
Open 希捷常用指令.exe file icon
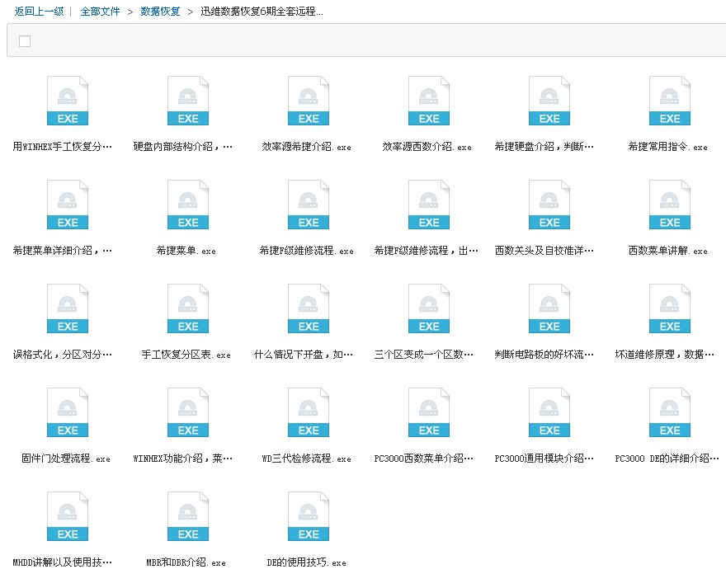tap(670, 101)
